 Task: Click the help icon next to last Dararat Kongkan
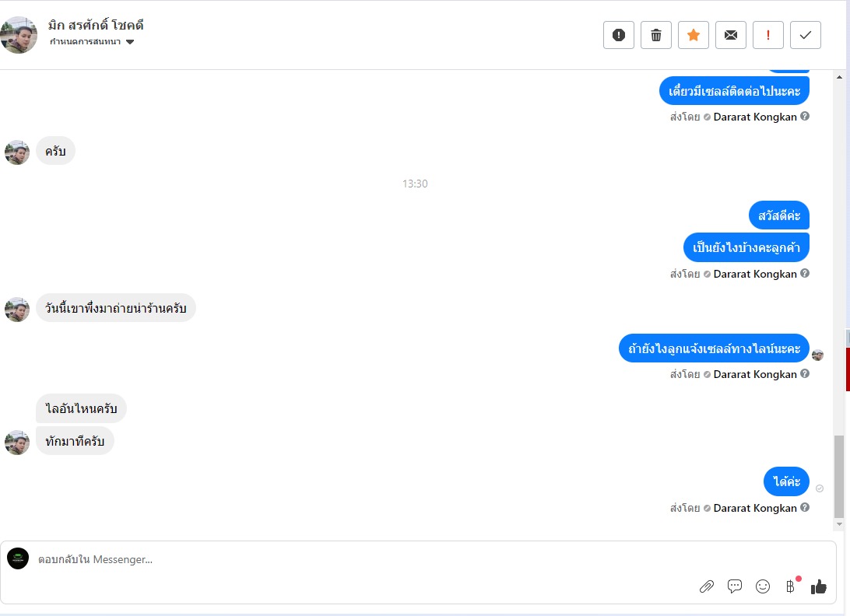pyautogui.click(x=805, y=507)
